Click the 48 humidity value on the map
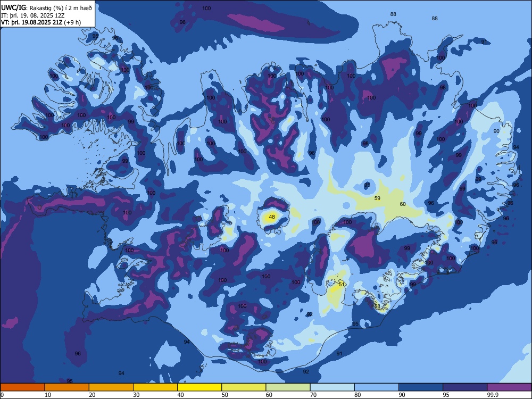Screen dimensions: 532x399 pyautogui.click(x=272, y=217)
